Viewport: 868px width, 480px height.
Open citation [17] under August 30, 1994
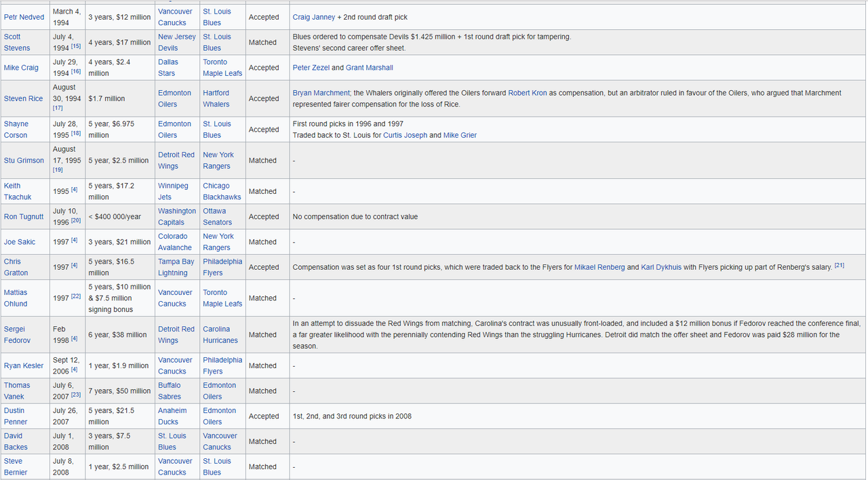coord(58,108)
